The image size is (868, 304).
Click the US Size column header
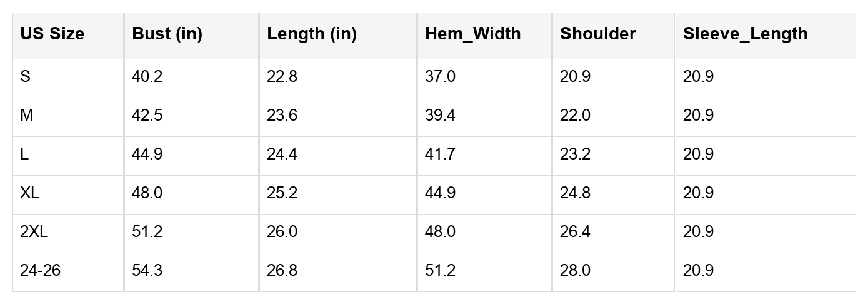click(52, 34)
